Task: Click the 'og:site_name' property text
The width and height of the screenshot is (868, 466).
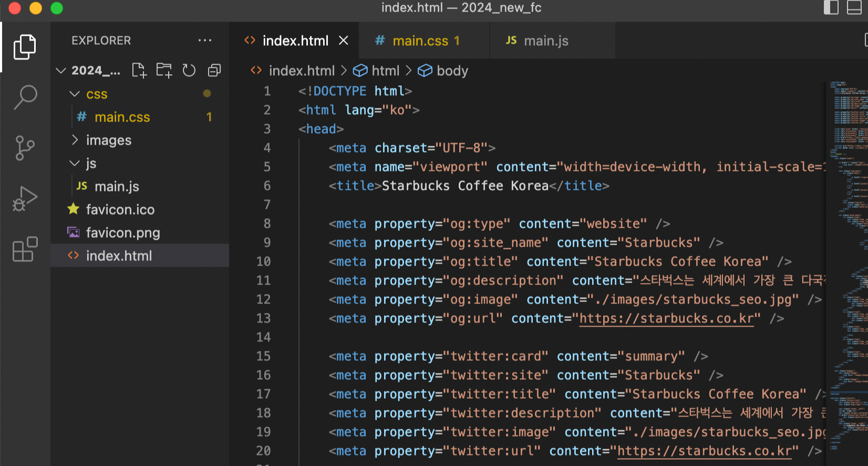Action: point(495,242)
